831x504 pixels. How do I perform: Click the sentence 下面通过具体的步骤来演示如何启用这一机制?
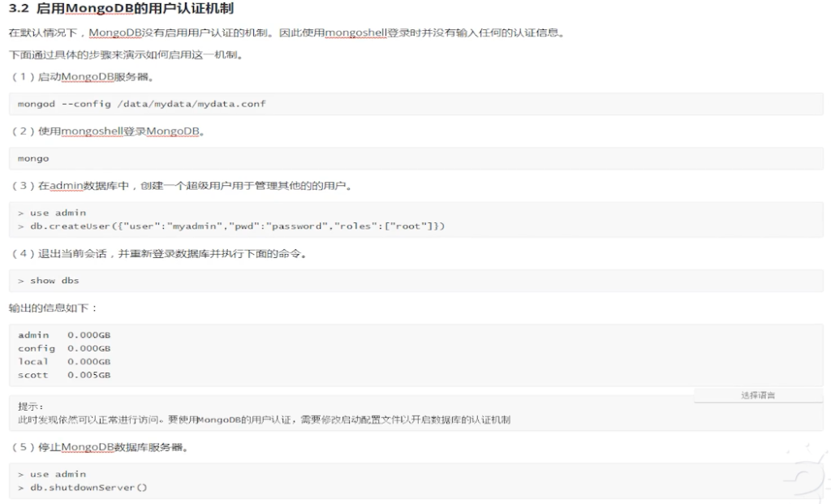(x=126, y=54)
